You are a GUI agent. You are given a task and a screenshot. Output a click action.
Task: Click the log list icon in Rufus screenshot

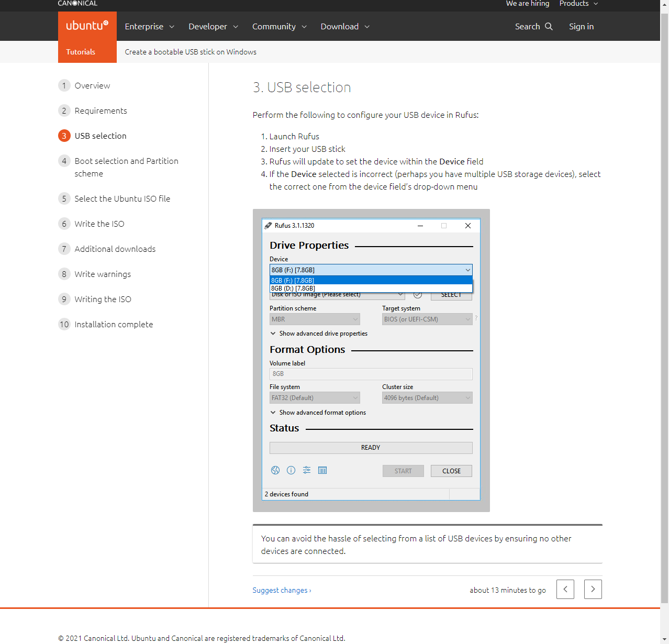(x=322, y=470)
